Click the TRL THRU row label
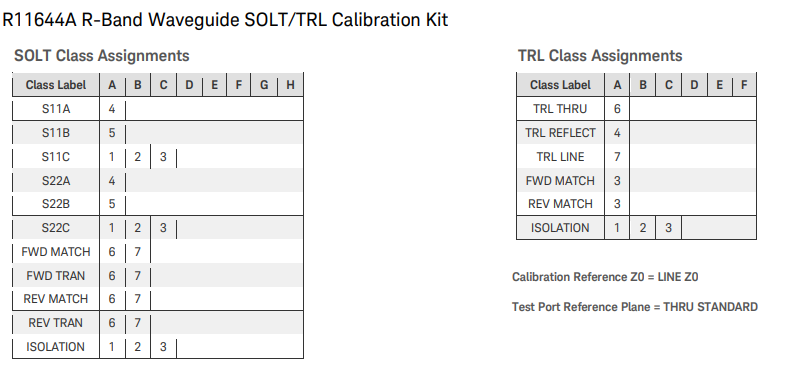789x374 pixels. [560, 109]
